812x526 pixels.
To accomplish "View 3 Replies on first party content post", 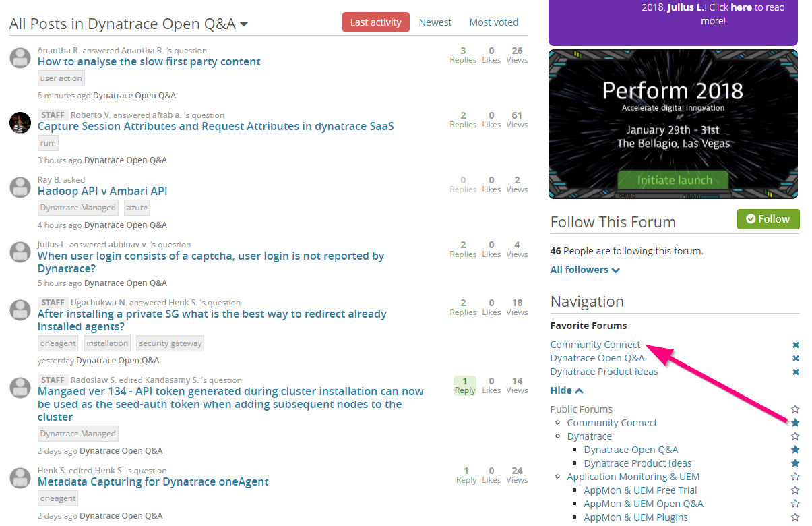I will (x=463, y=55).
